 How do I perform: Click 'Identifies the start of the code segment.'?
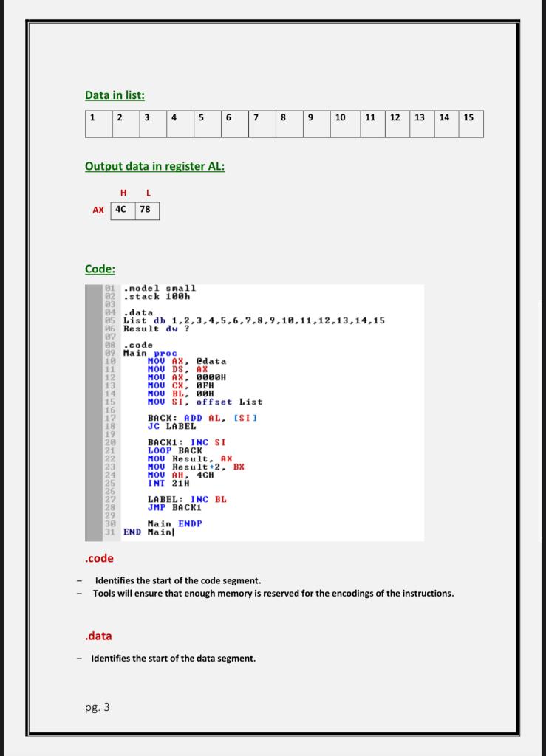click(x=178, y=581)
